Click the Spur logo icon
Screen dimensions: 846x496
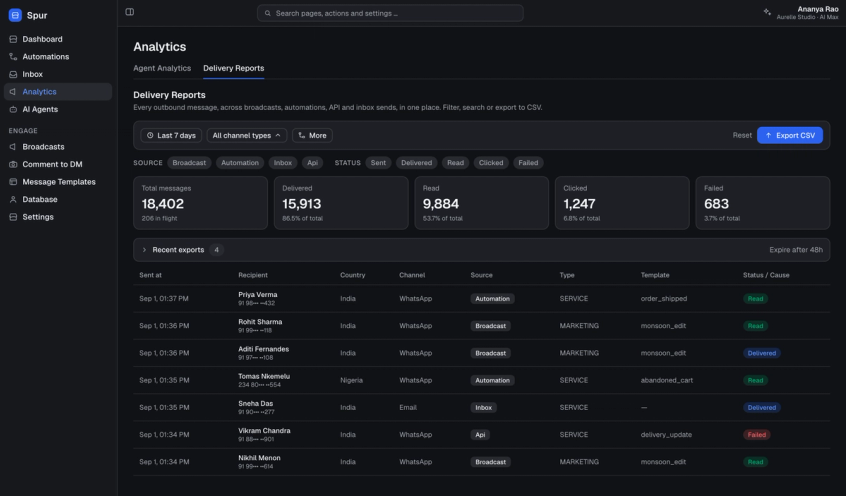pos(15,15)
